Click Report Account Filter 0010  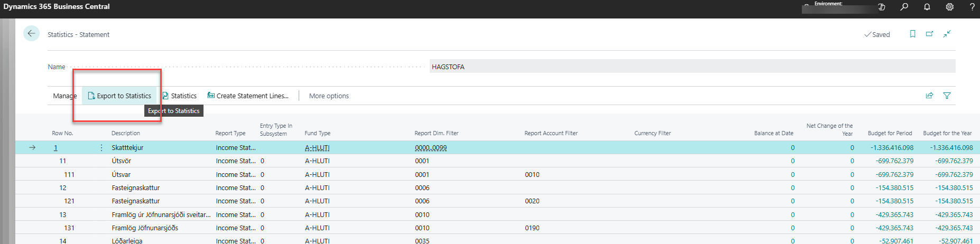coord(532,175)
